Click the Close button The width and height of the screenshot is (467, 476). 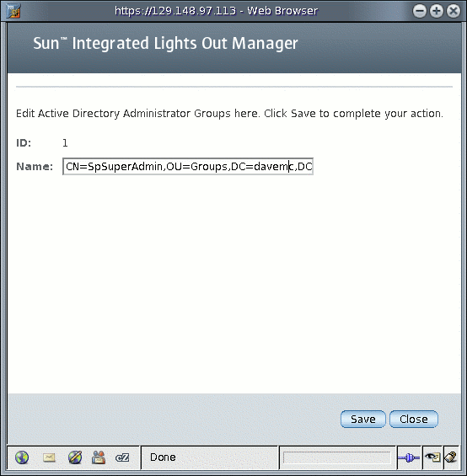tap(414, 420)
